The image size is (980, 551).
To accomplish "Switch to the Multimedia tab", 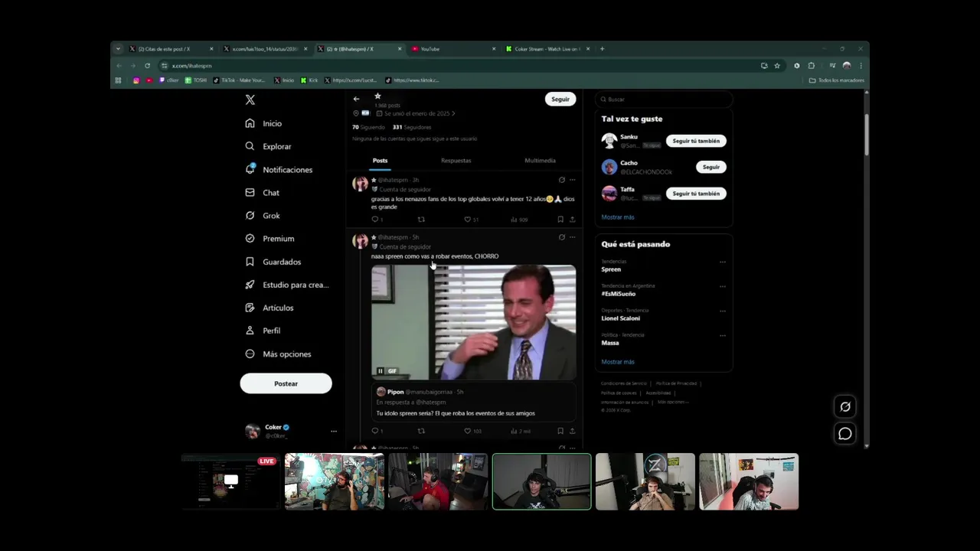I will [x=540, y=161].
